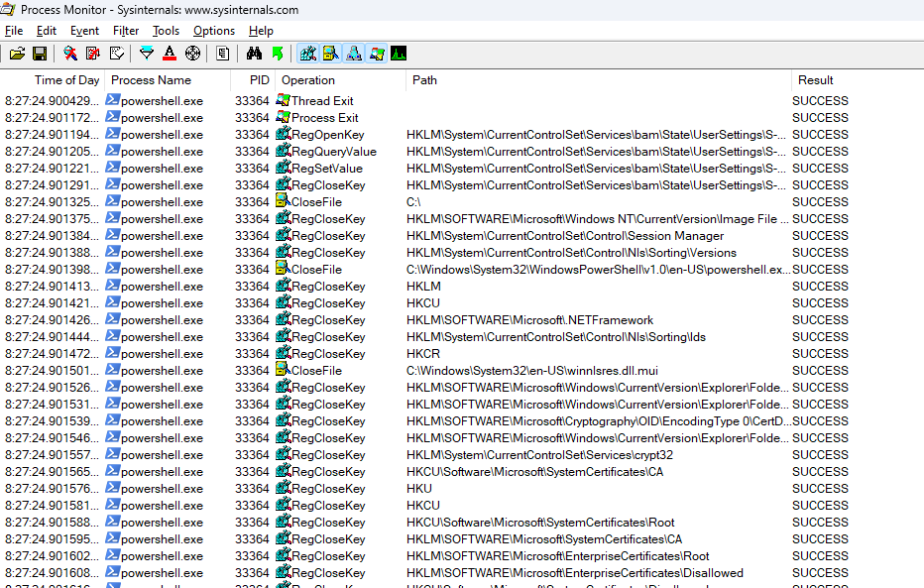Image resolution: width=924 pixels, height=588 pixels.
Task: Open the Event menu
Action: pyautogui.click(x=85, y=31)
